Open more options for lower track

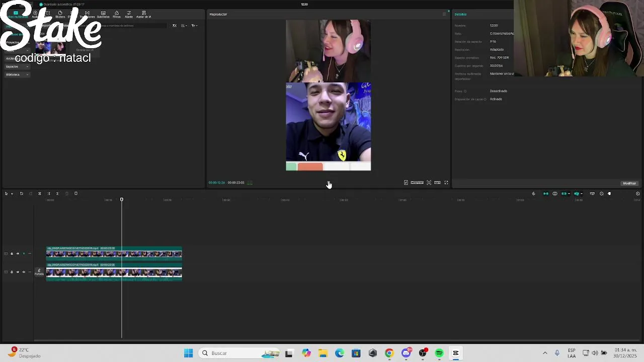[30, 272]
